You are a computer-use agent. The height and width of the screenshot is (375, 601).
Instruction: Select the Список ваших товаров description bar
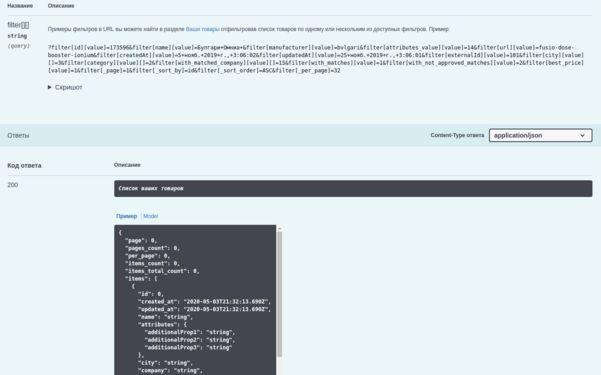353,189
